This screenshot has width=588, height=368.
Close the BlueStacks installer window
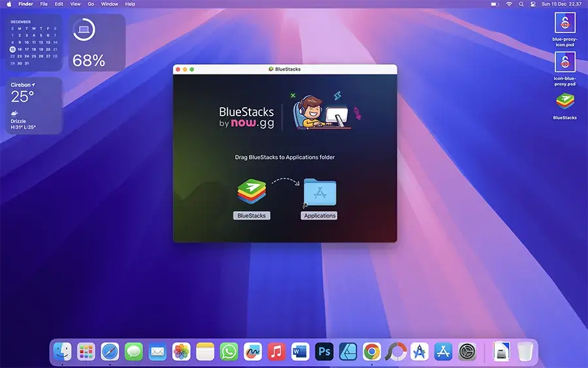[178, 69]
